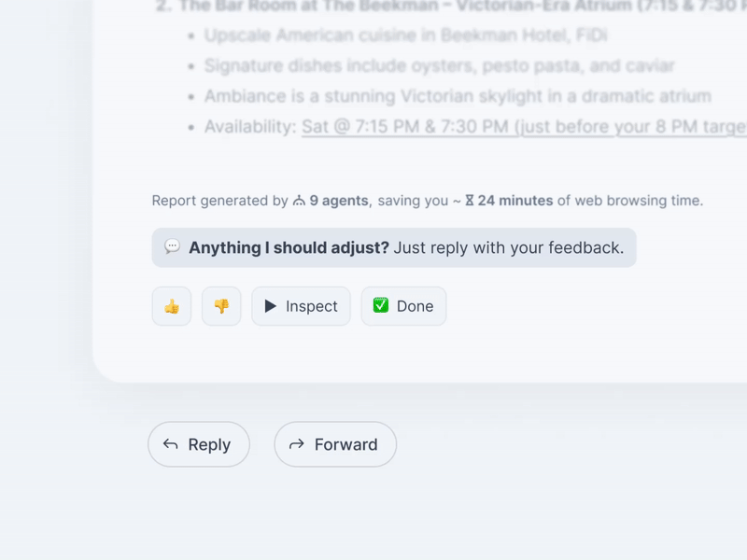This screenshot has width=747, height=560.
Task: Open the Inspect view
Action: 301,306
